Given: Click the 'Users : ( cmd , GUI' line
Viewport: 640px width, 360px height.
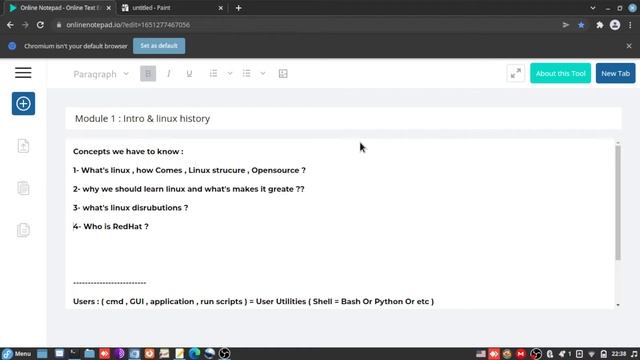Looking at the screenshot, I should coord(253,302).
